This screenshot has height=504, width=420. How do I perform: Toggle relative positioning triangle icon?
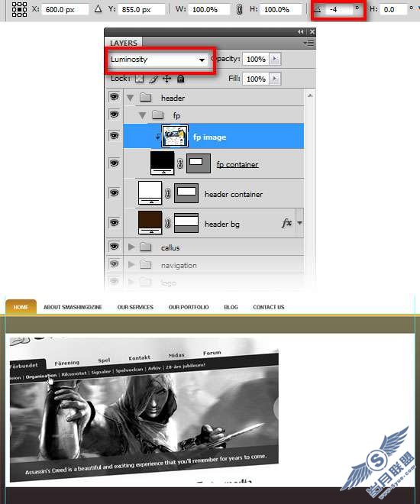point(98,9)
